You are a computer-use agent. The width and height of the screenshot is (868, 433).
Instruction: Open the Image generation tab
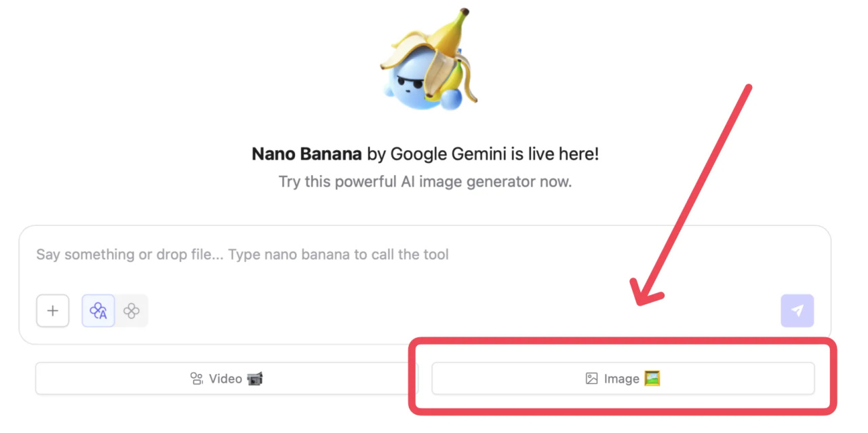pyautogui.click(x=623, y=379)
